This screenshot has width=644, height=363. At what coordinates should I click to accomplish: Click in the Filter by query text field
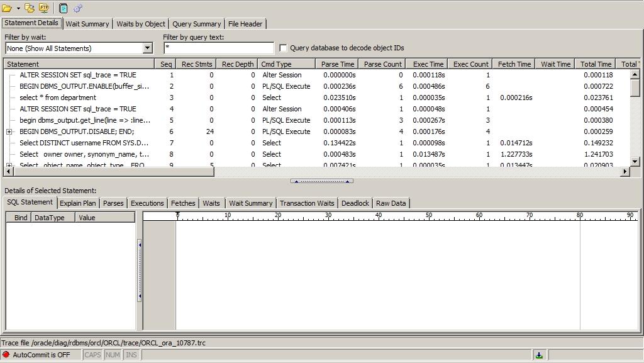tap(218, 48)
